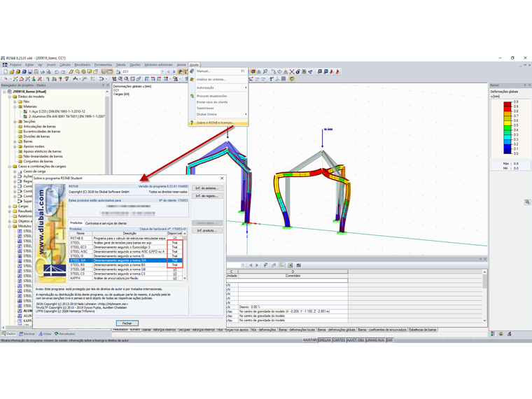Screen dimensions: 532x399
Task: Expand the Apoios nodais tree node
Action: (15, 146)
